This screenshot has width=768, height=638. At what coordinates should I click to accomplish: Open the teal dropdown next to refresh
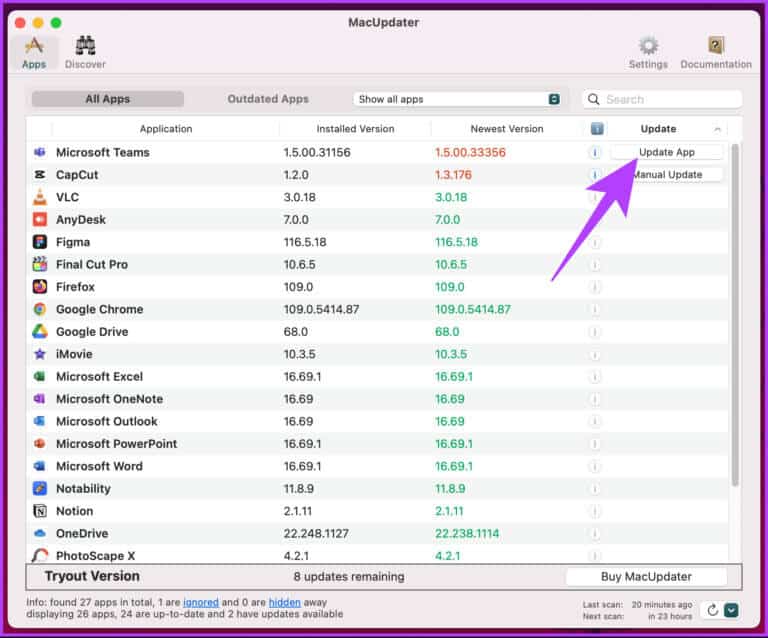[731, 610]
